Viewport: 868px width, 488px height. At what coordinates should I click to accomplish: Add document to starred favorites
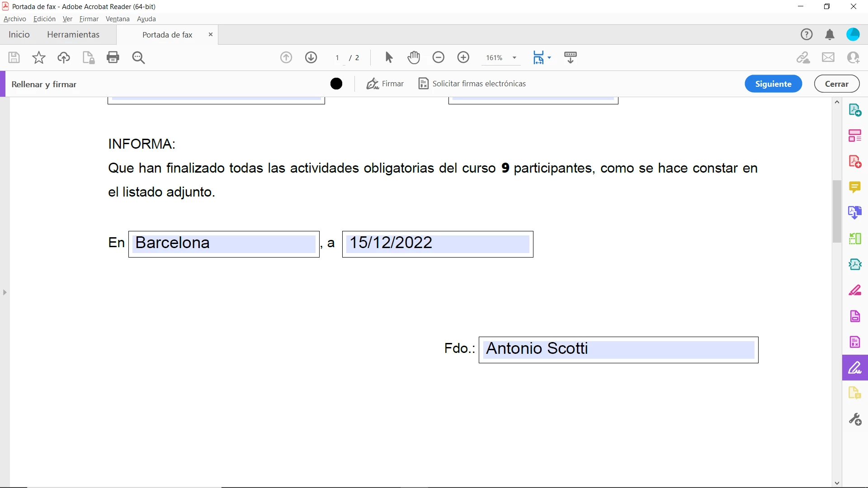(39, 57)
